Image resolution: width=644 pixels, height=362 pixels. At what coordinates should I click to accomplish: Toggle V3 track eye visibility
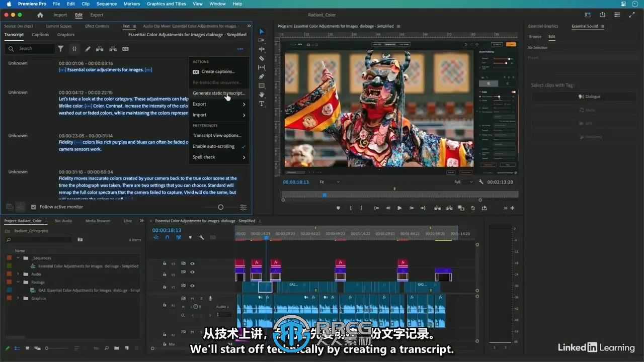point(192,263)
